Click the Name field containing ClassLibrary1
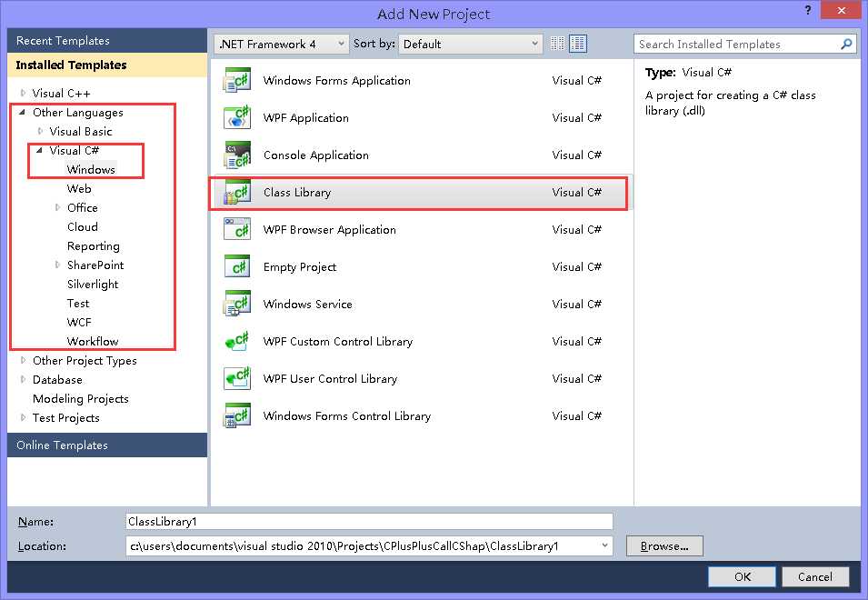Image resolution: width=868 pixels, height=600 pixels. pos(369,522)
